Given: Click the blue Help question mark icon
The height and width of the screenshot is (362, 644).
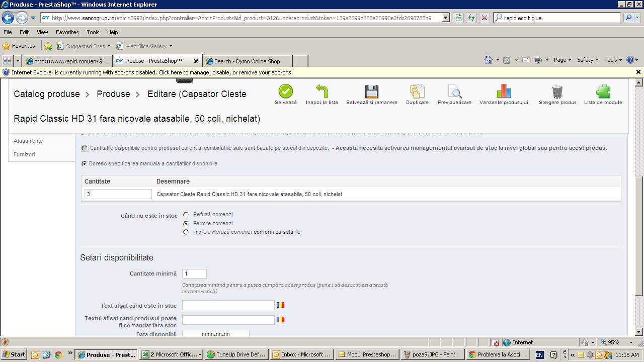Looking at the screenshot, I should tap(630, 60).
